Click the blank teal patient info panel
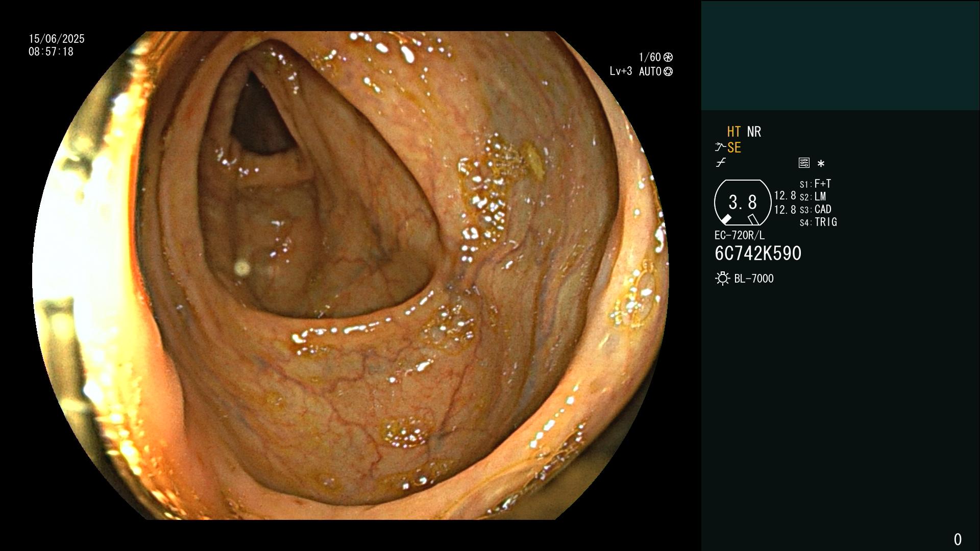Image resolution: width=980 pixels, height=551 pixels. [840, 56]
